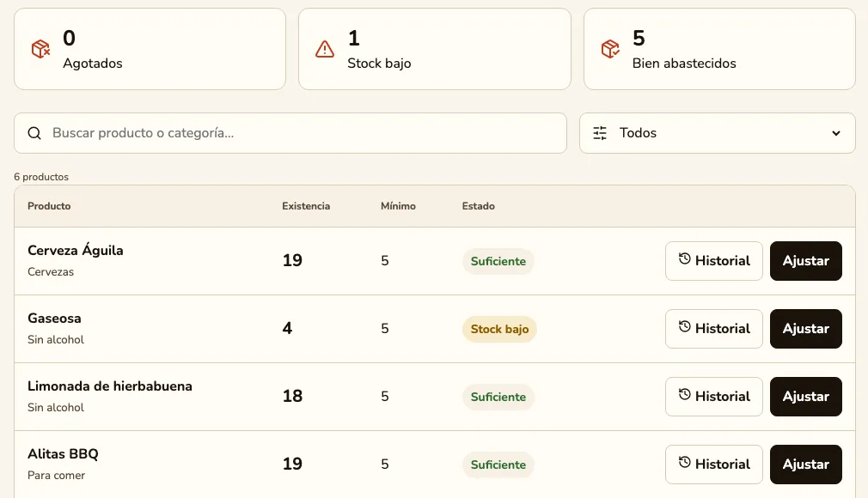868x498 pixels.
Task: Click the existencia value 4 for Gaseosa
Action: 287,328
